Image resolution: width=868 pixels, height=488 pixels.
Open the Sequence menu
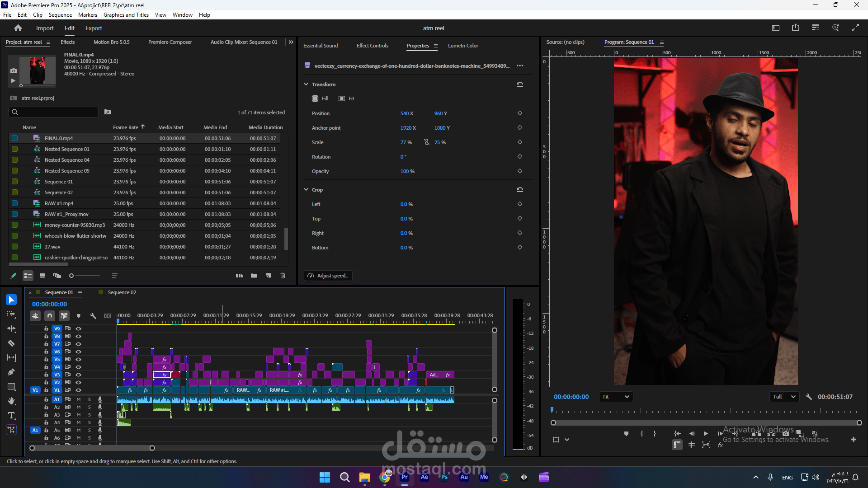pyautogui.click(x=60, y=15)
